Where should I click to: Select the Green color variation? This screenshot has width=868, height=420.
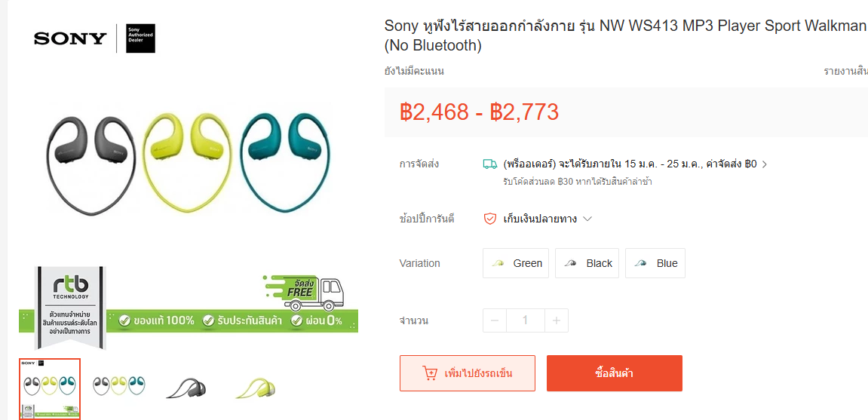click(516, 263)
